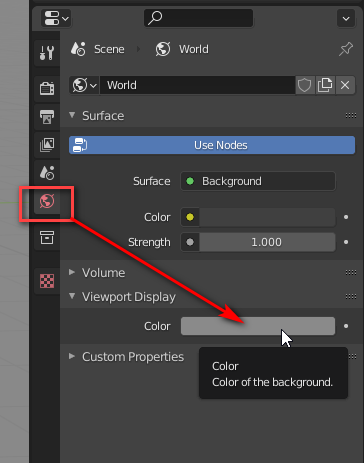Viewport: 364px width, 463px height.
Task: Open the Collection properties tab
Action: click(x=47, y=238)
